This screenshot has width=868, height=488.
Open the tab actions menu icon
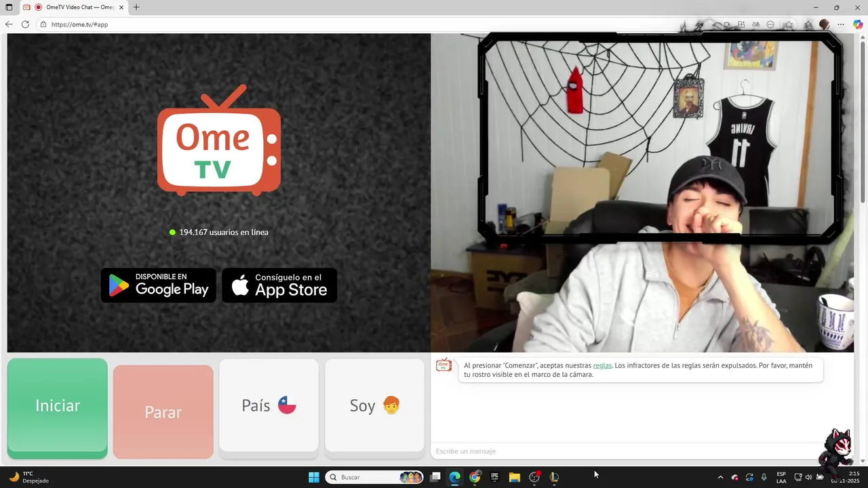[x=9, y=7]
